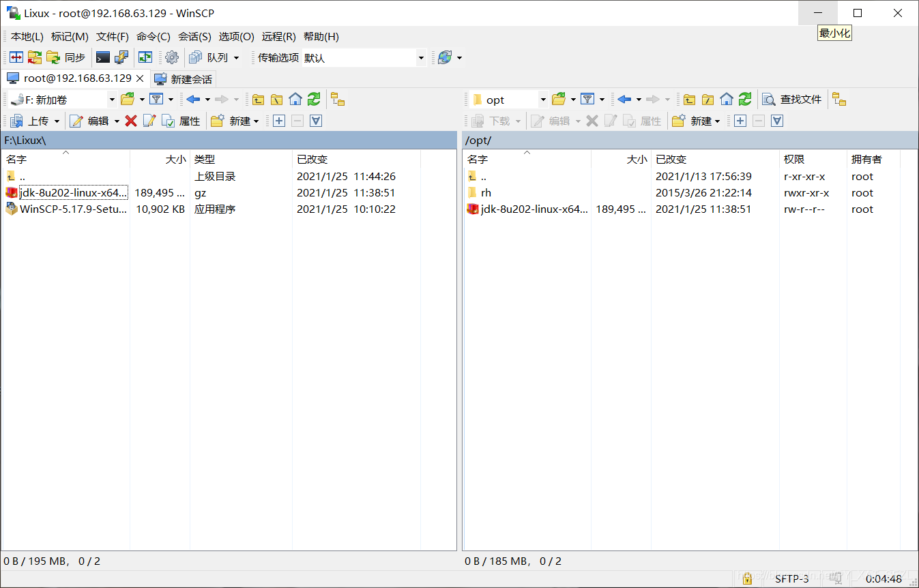Sort remote panel by 拥有者 column header
Viewport: 919px width, 588px height.
(873, 159)
